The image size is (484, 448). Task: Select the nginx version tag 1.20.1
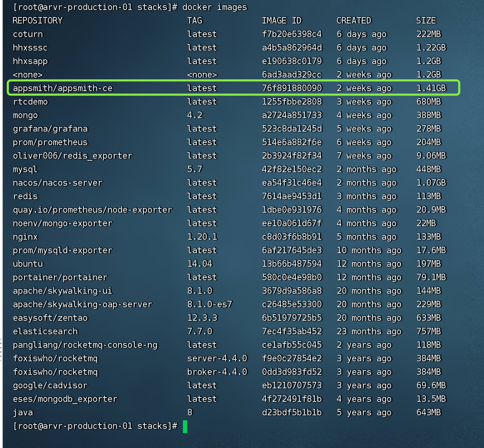[202, 236]
